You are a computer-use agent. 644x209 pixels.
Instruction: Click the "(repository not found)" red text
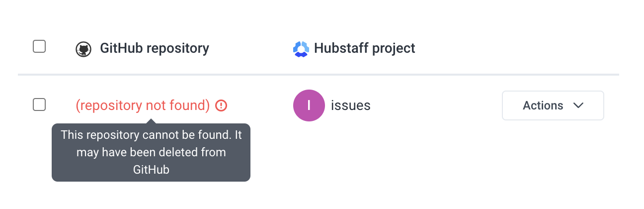tap(143, 105)
